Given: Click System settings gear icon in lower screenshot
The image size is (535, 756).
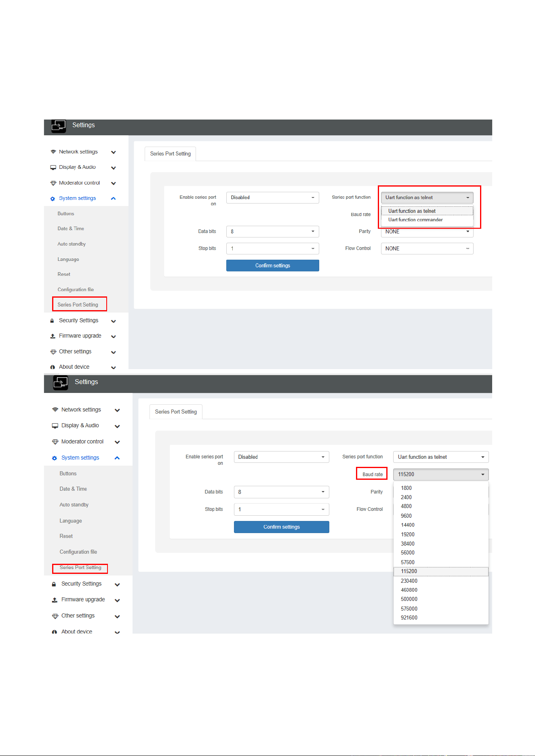Looking at the screenshot, I should pos(55,458).
